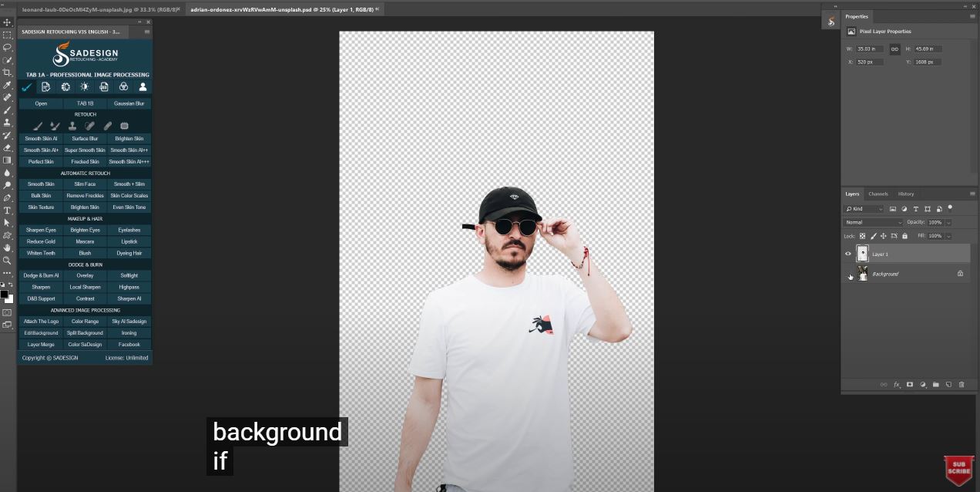The image size is (980, 492).
Task: Open the Properties panel menu
Action: [972, 16]
